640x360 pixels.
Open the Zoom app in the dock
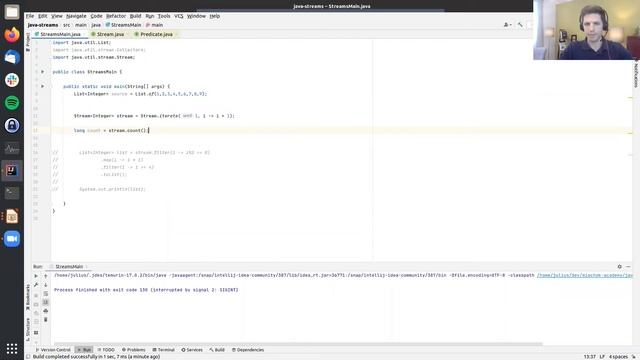pyautogui.click(x=12, y=239)
